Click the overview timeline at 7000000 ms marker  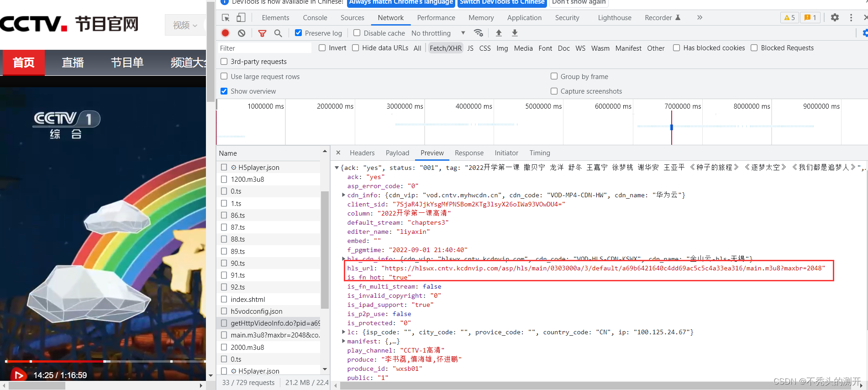click(683, 106)
